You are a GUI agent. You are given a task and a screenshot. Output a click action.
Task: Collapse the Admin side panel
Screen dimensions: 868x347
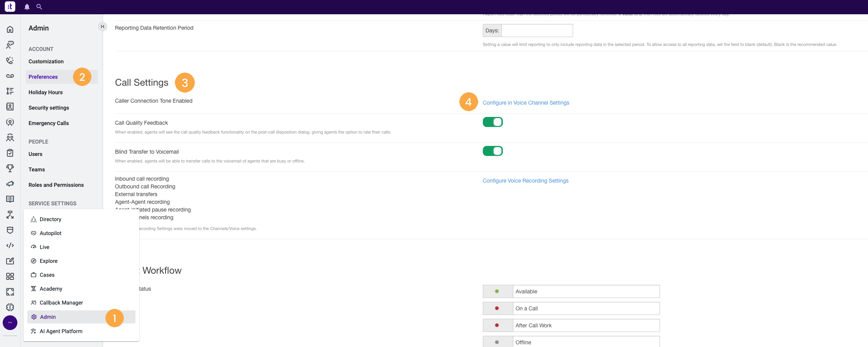[103, 27]
